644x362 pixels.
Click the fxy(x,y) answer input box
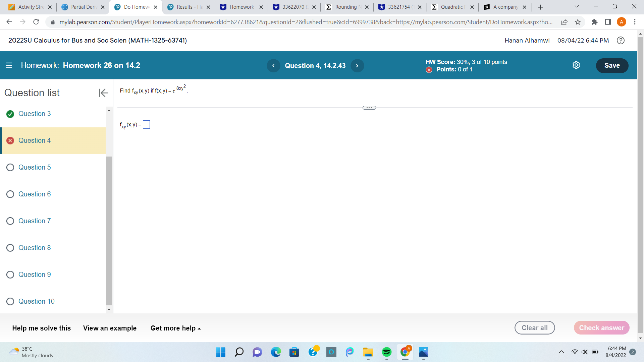pyautogui.click(x=146, y=125)
